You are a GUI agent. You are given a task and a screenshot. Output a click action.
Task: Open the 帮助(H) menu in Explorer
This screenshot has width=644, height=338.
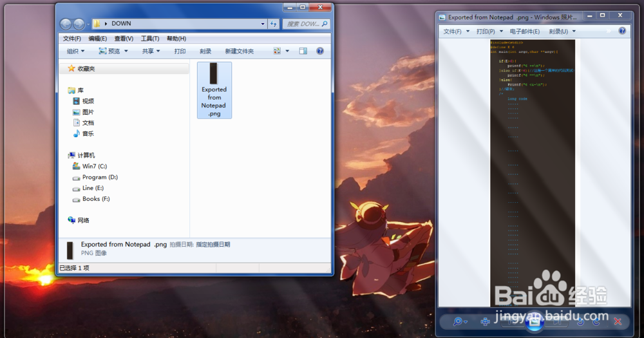[176, 38]
